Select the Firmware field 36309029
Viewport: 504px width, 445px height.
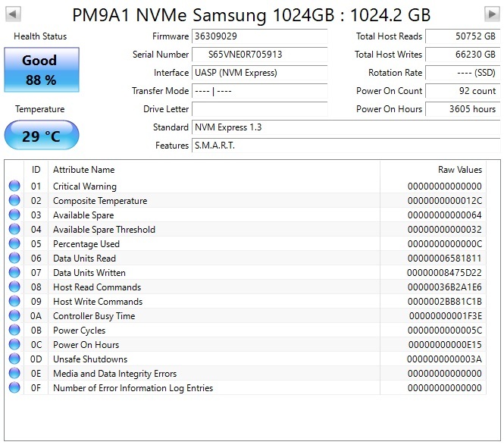coord(260,36)
